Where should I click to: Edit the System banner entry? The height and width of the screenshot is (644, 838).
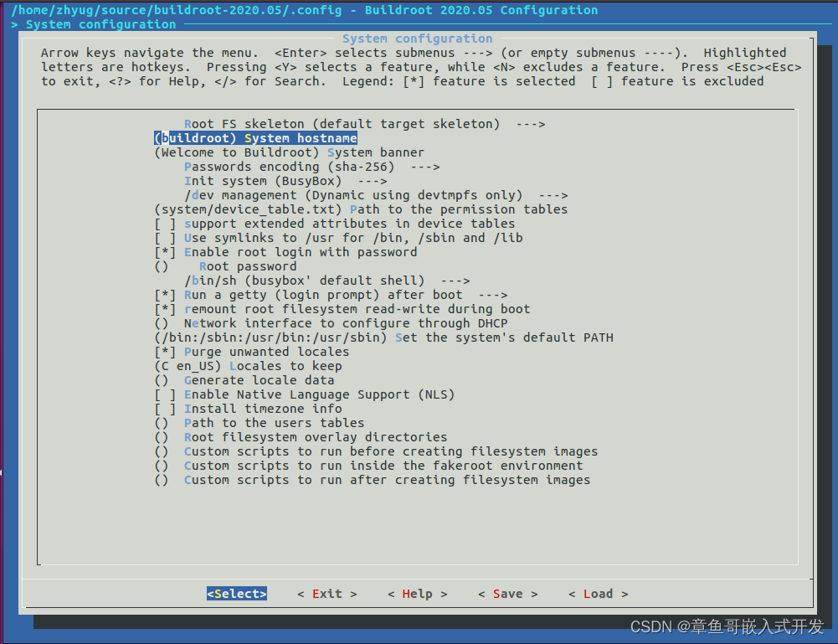click(x=289, y=153)
